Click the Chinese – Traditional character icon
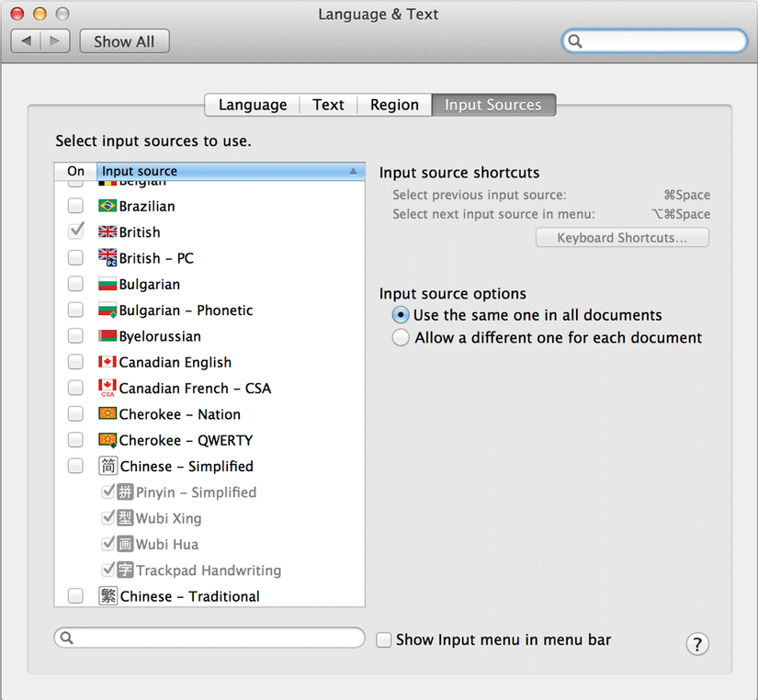The width and height of the screenshot is (758, 700). tap(108, 596)
